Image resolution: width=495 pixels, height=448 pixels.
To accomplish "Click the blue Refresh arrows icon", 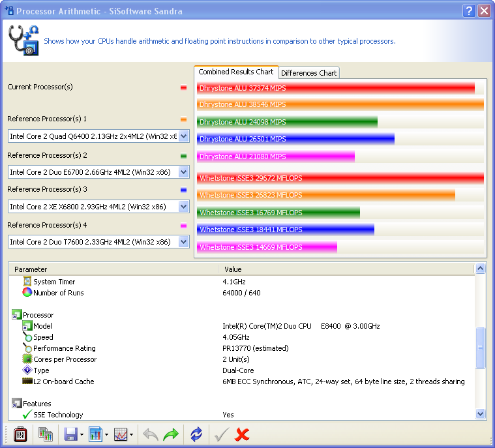I will (x=196, y=435).
